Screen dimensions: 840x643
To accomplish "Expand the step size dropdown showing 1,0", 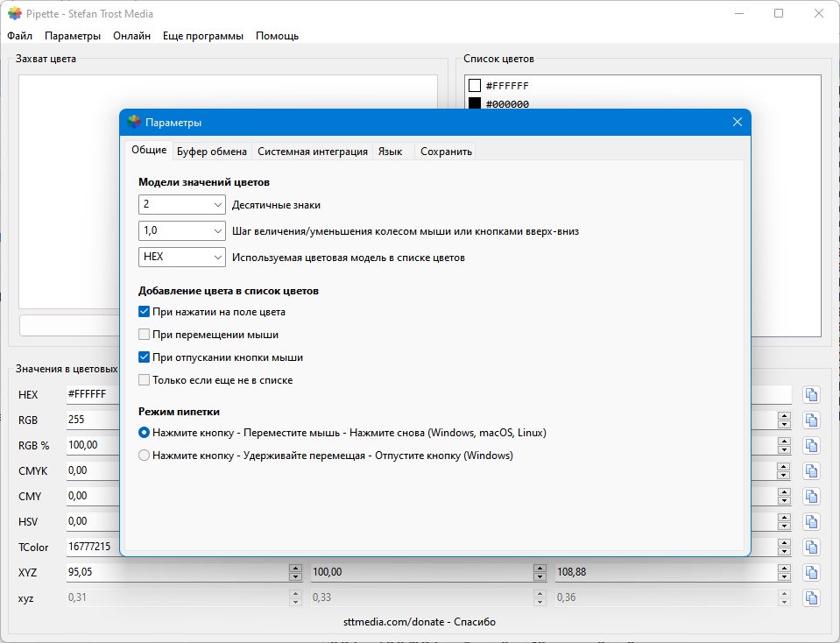I will (181, 231).
